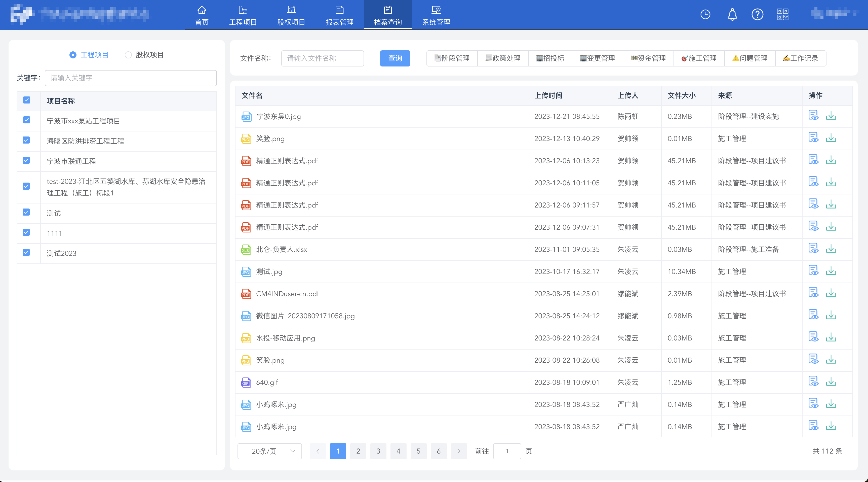Open the 报表管理 nav tab
Image resolution: width=868 pixels, height=482 pixels.
tap(340, 15)
